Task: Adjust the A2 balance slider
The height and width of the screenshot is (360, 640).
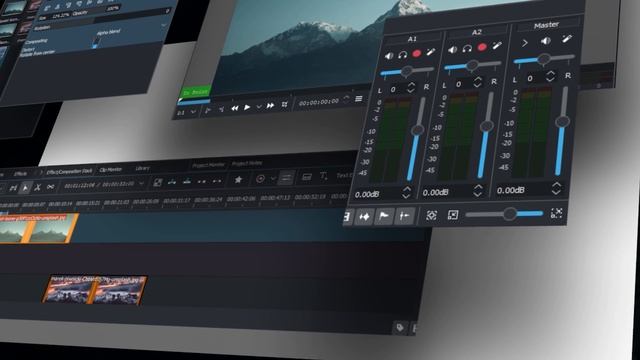Action: (x=472, y=65)
